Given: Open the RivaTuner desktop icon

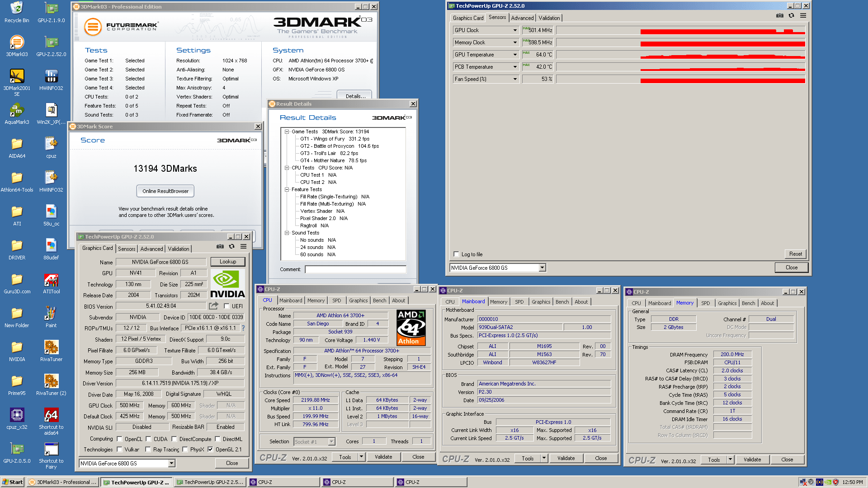Looking at the screenshot, I should pos(51,351).
